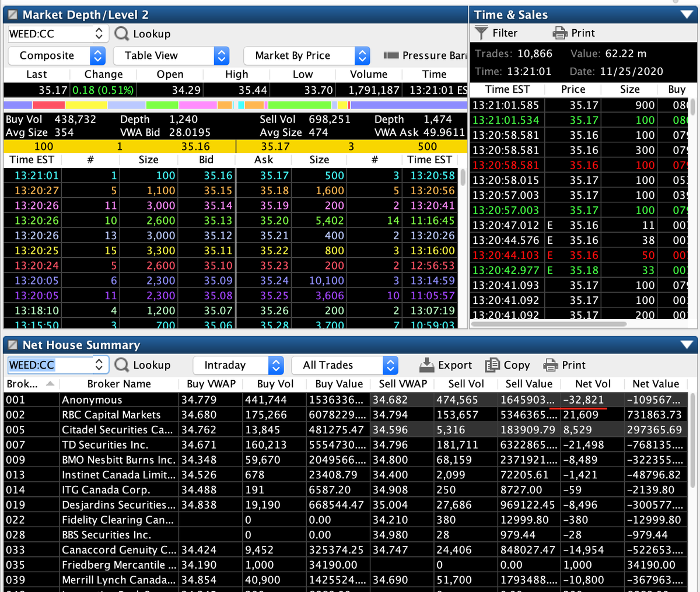This screenshot has width=700, height=592.
Task: Select the RBC Capital Markets row
Action: click(346, 415)
